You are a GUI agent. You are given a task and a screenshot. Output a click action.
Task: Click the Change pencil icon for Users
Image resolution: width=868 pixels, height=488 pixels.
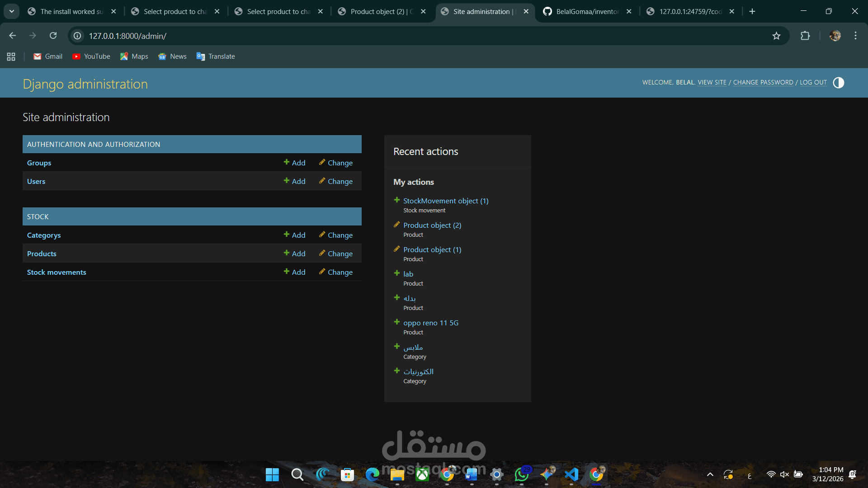pyautogui.click(x=322, y=181)
